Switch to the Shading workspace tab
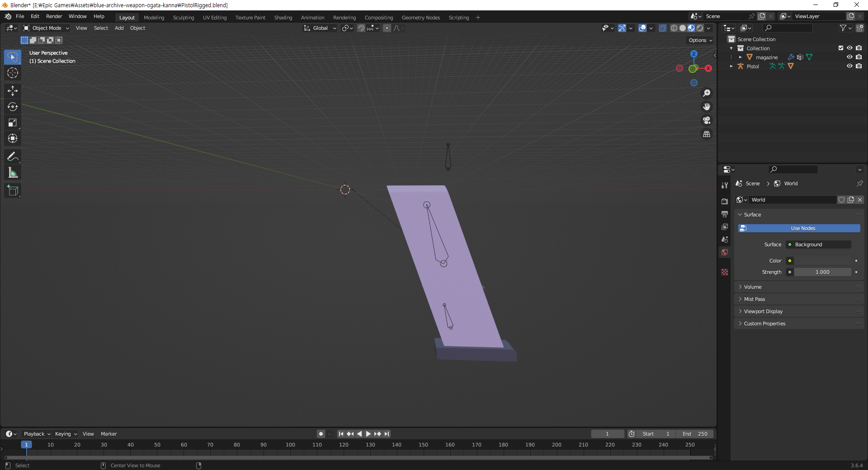The image size is (868, 470). [283, 18]
